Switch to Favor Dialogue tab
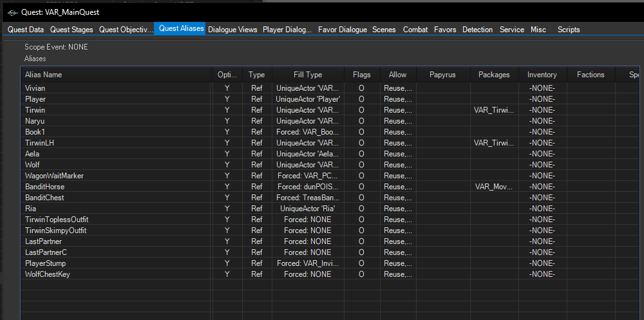The width and height of the screenshot is (644, 320). pos(343,30)
